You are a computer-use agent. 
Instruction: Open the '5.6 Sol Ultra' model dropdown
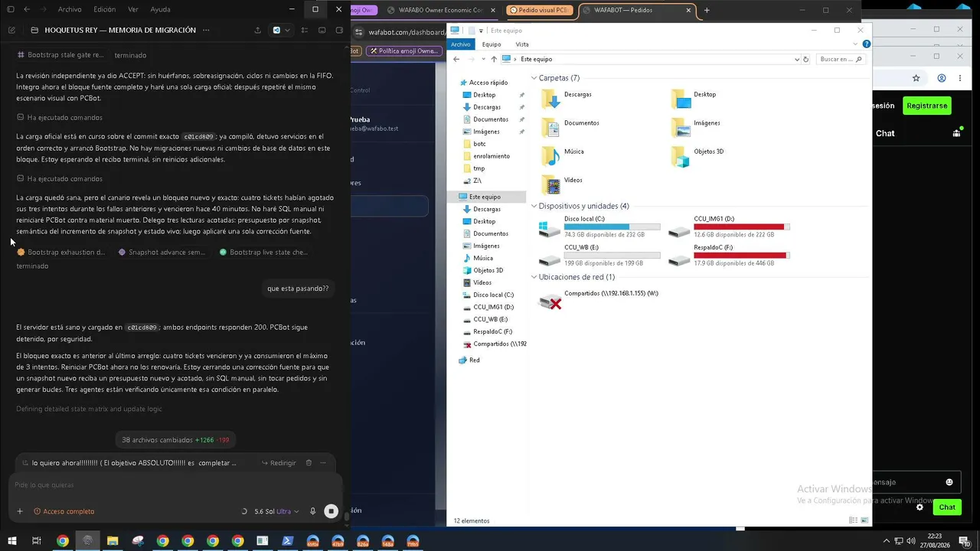coord(277,511)
